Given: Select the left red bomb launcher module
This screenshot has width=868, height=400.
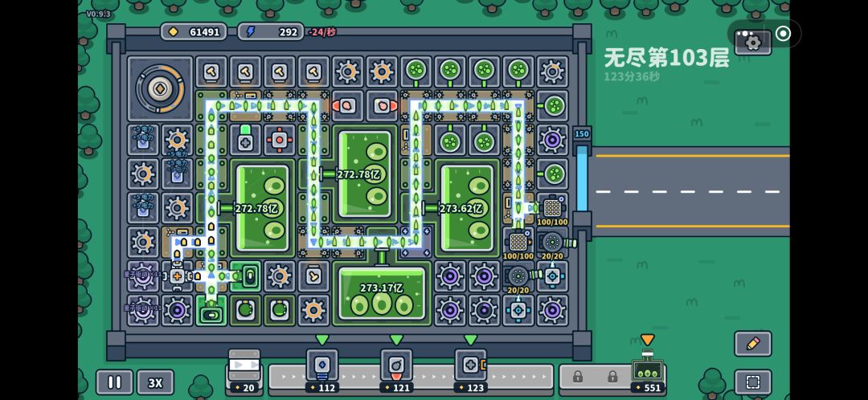Looking at the screenshot, I should [x=348, y=106].
